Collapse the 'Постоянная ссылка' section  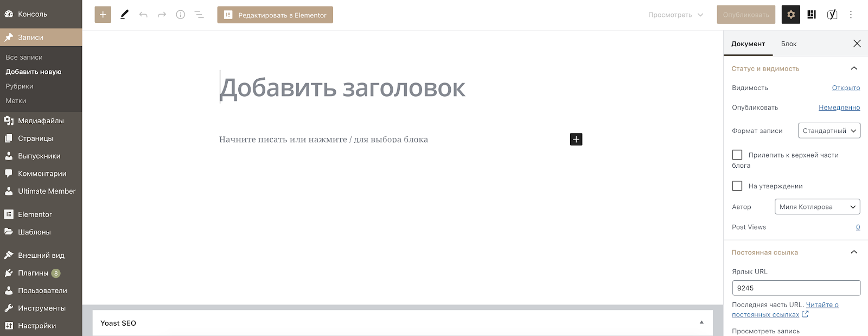click(853, 252)
